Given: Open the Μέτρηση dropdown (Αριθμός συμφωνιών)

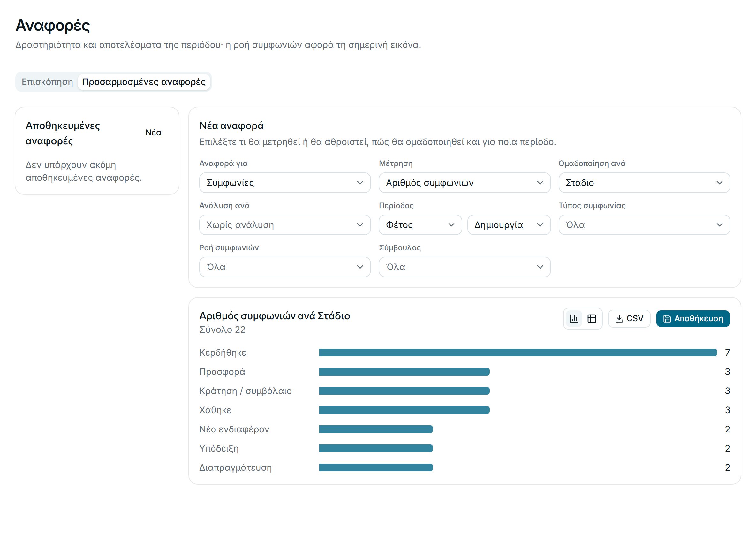Looking at the screenshot, I should pyautogui.click(x=465, y=183).
